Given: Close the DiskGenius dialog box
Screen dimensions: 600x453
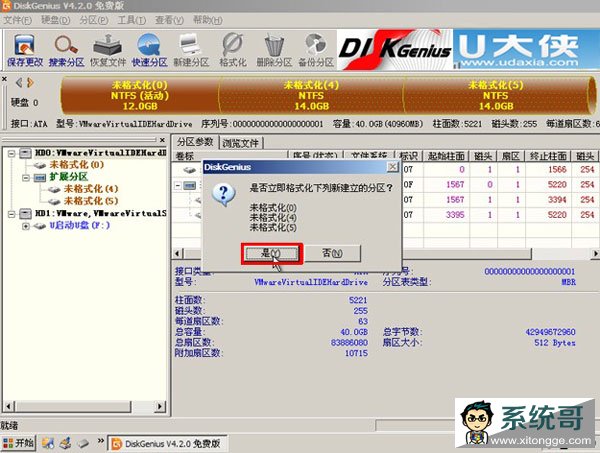Looking at the screenshot, I should (x=393, y=167).
